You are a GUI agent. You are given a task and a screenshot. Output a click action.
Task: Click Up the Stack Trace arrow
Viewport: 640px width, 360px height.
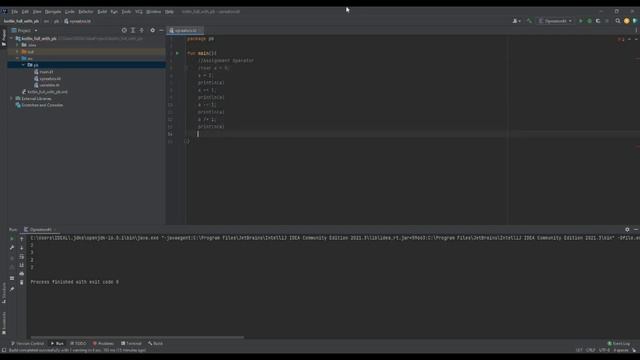22,239
